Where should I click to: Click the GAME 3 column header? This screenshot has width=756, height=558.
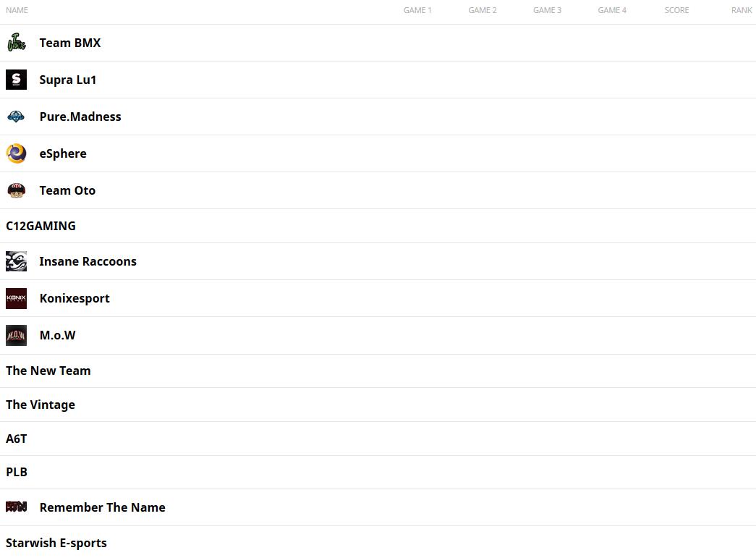point(547,10)
